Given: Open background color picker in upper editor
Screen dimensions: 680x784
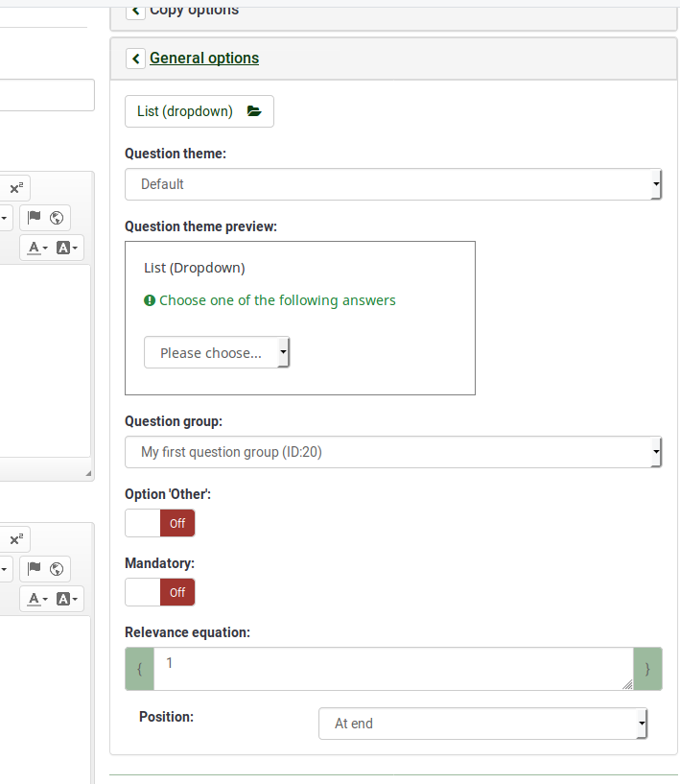Looking at the screenshot, I should click(68, 248).
